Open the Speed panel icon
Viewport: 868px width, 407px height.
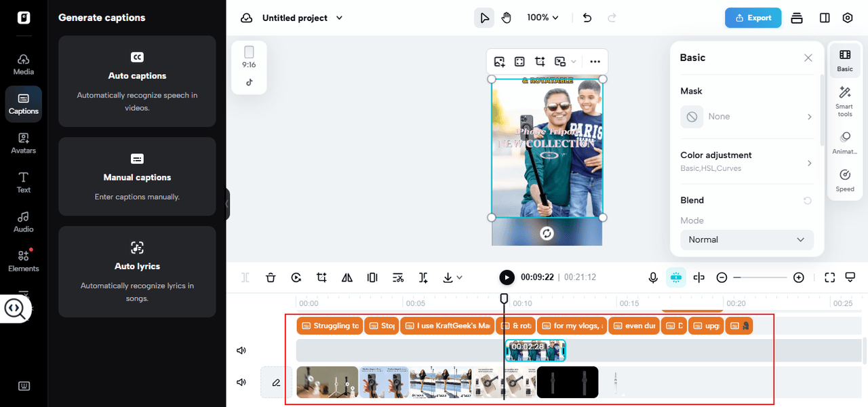(845, 180)
